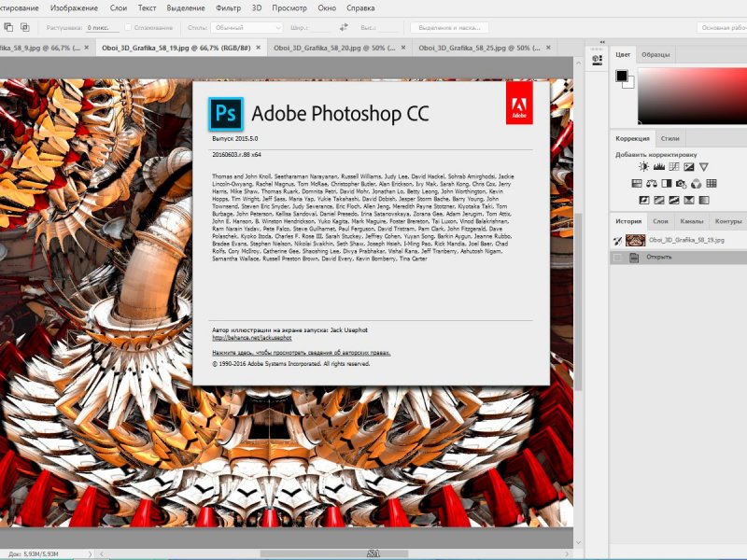This screenshot has height=560, width=747.
Task: Select the Коррекция panel tab
Action: point(633,138)
